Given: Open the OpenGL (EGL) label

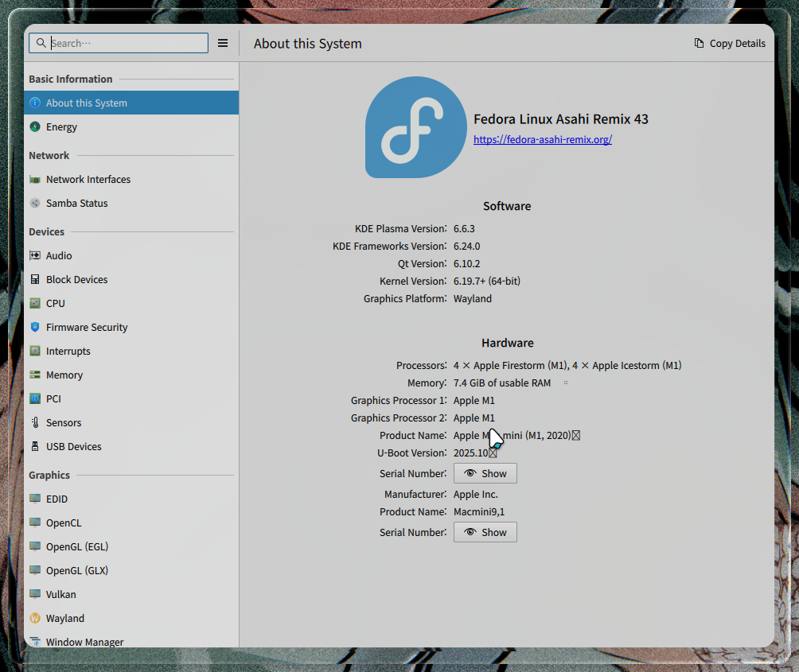Looking at the screenshot, I should pos(77,547).
